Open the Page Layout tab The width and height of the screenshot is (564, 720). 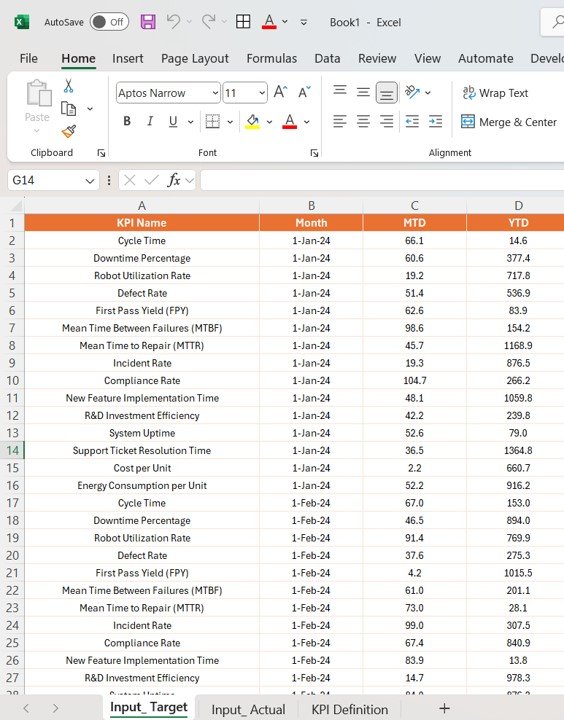tap(195, 58)
